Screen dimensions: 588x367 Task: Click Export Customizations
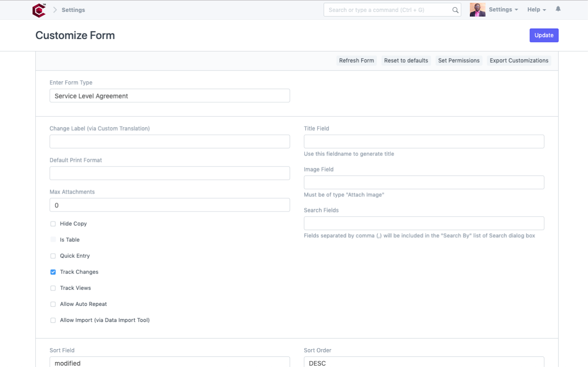pyautogui.click(x=519, y=60)
